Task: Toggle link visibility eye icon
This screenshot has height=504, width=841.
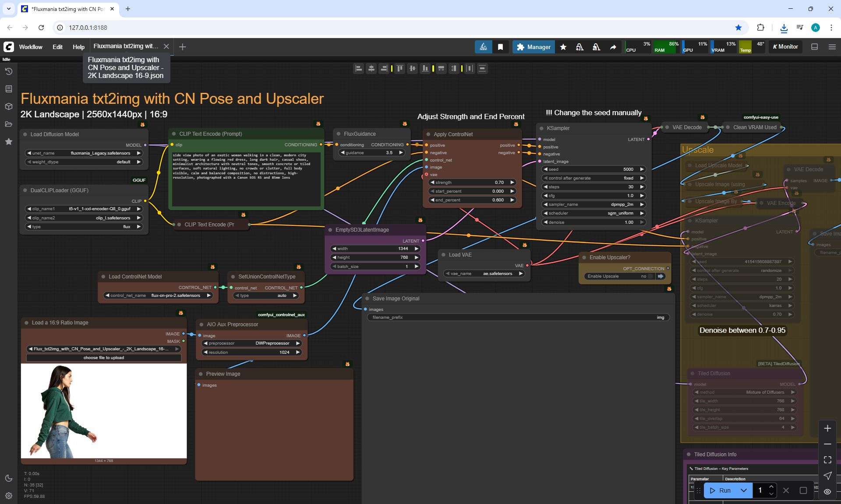Action: 827,492
